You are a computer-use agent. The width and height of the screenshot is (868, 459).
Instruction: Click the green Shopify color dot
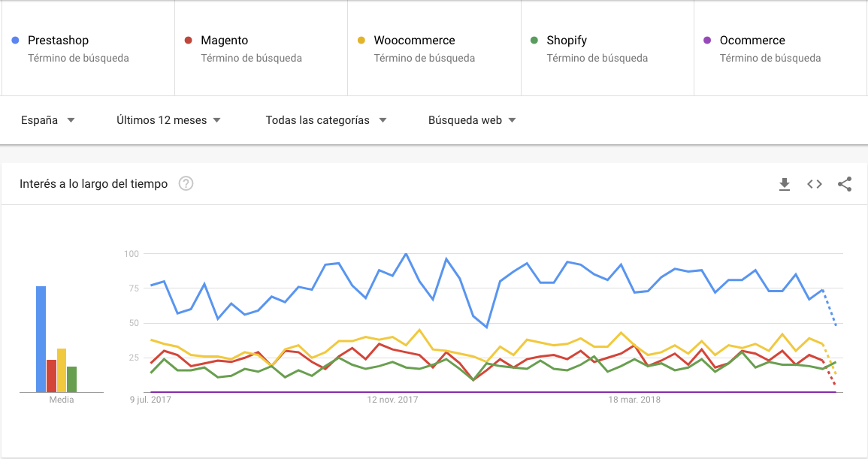[534, 41]
